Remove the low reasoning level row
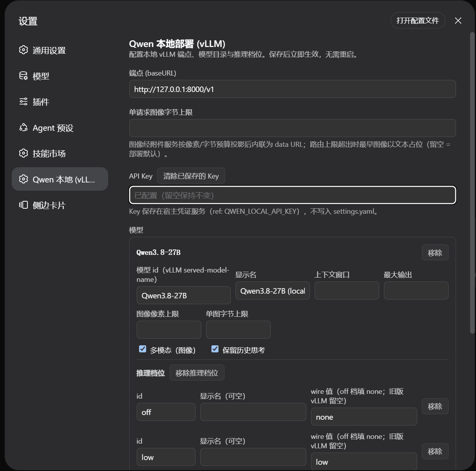This screenshot has height=471, width=476. 435,451
